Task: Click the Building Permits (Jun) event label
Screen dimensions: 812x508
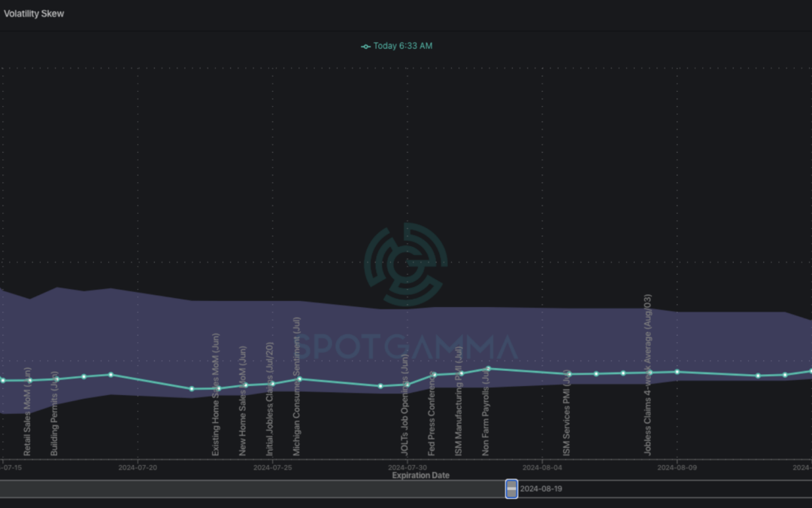Action: pyautogui.click(x=54, y=414)
